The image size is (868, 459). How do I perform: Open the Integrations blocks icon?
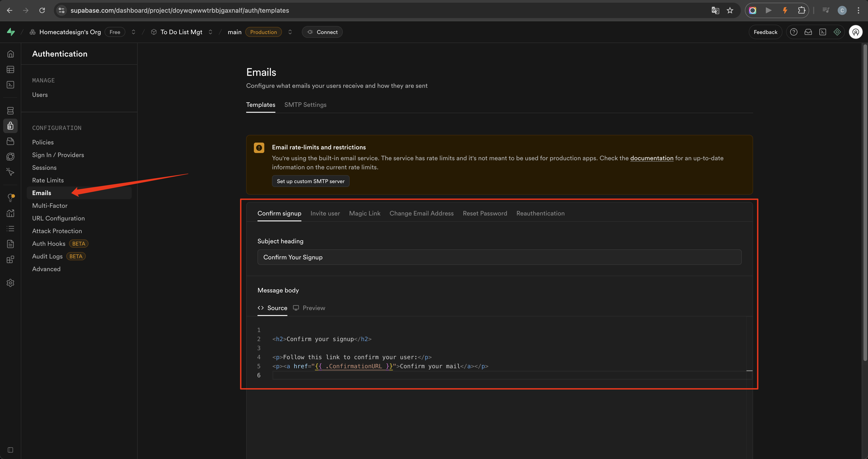click(10, 260)
